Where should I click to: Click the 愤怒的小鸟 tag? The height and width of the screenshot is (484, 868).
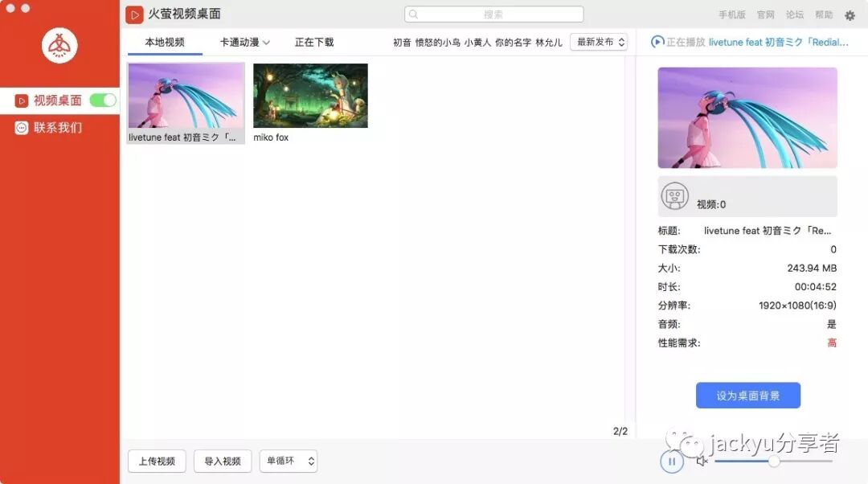(437, 42)
